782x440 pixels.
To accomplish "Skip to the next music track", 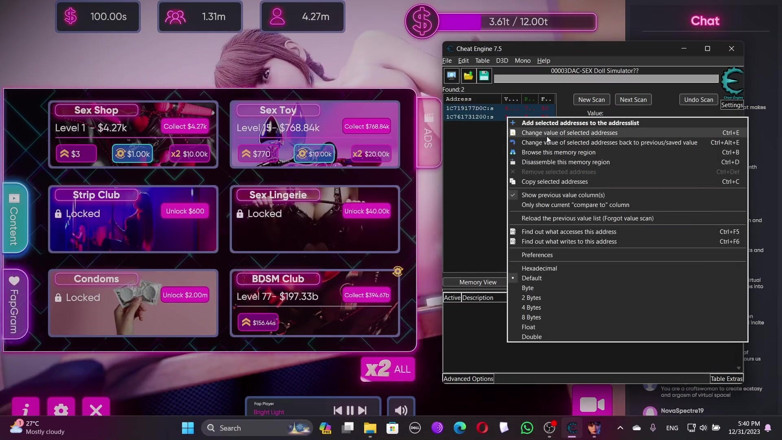I will pyautogui.click(x=363, y=410).
